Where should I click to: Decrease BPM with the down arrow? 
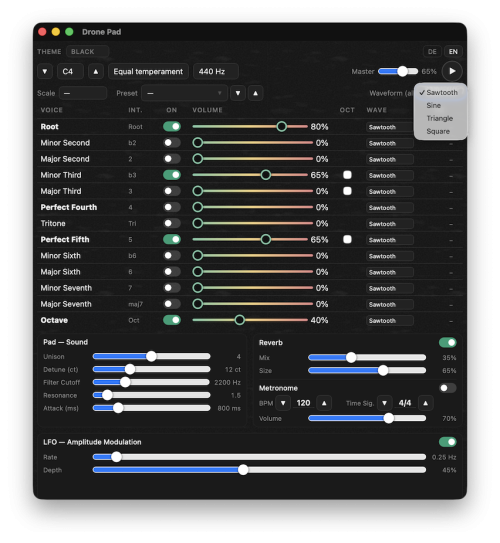click(283, 403)
